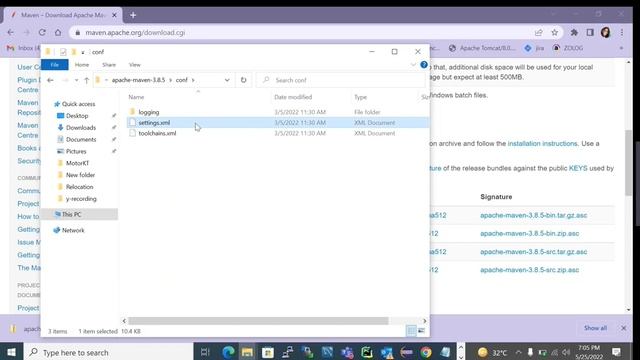
Task: Open Chrome profile avatar
Action: click(606, 32)
